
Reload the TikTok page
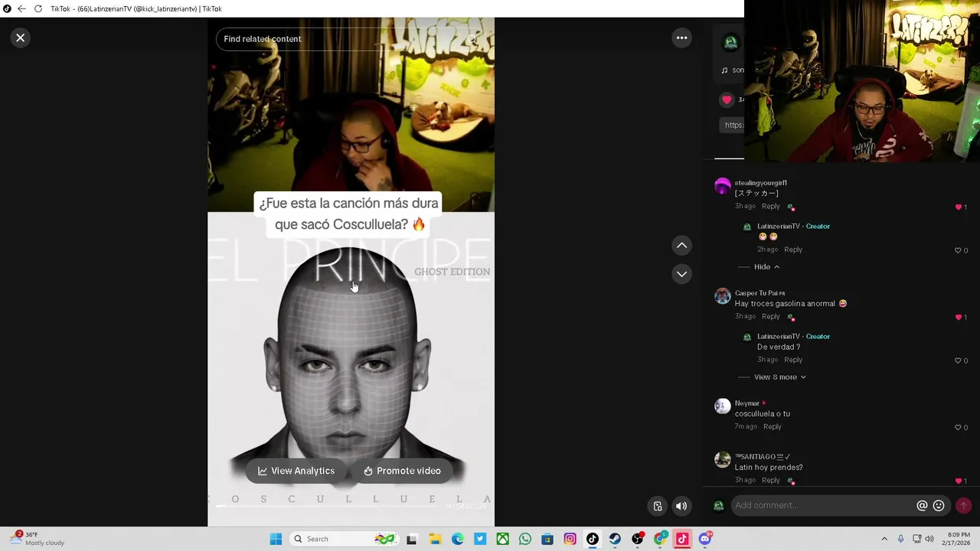point(38,8)
